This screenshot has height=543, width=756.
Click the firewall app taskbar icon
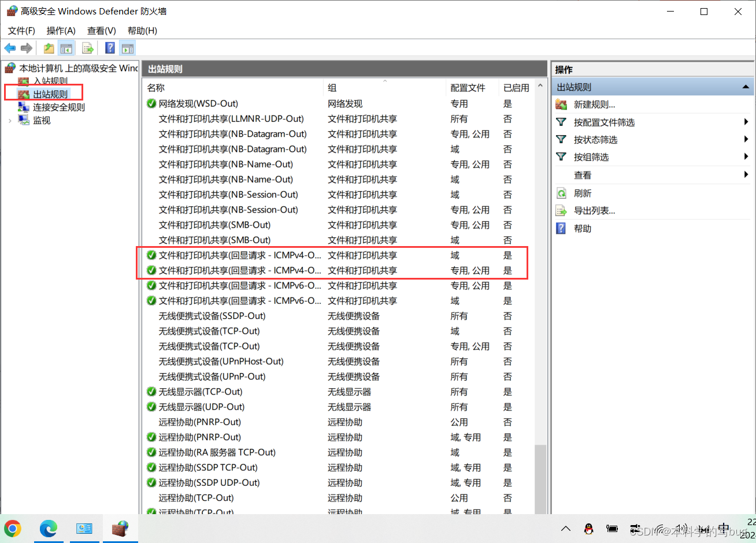(120, 529)
